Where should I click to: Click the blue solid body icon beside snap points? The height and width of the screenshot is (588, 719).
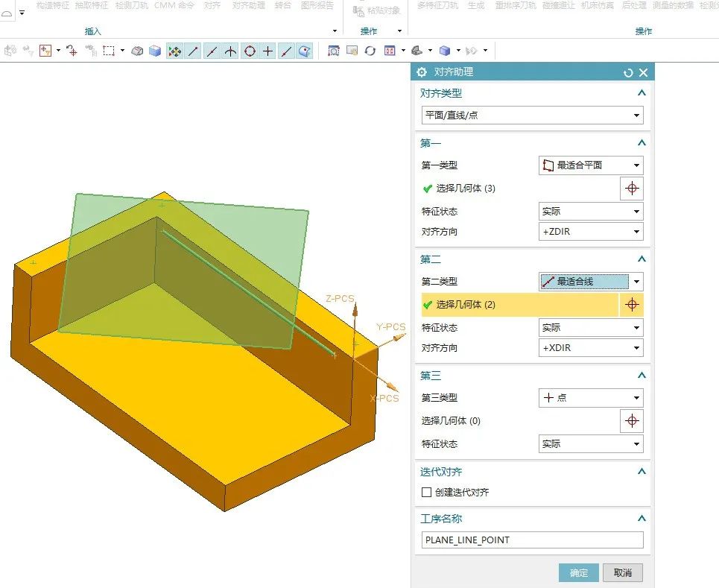[x=155, y=51]
